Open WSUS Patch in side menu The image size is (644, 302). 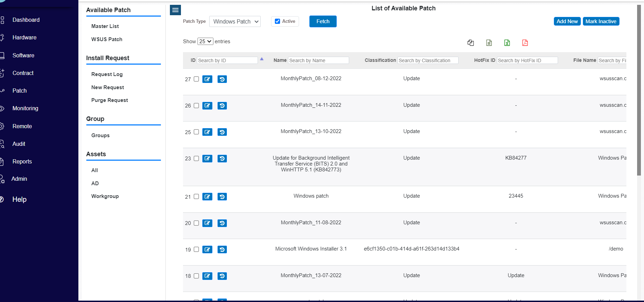[107, 39]
